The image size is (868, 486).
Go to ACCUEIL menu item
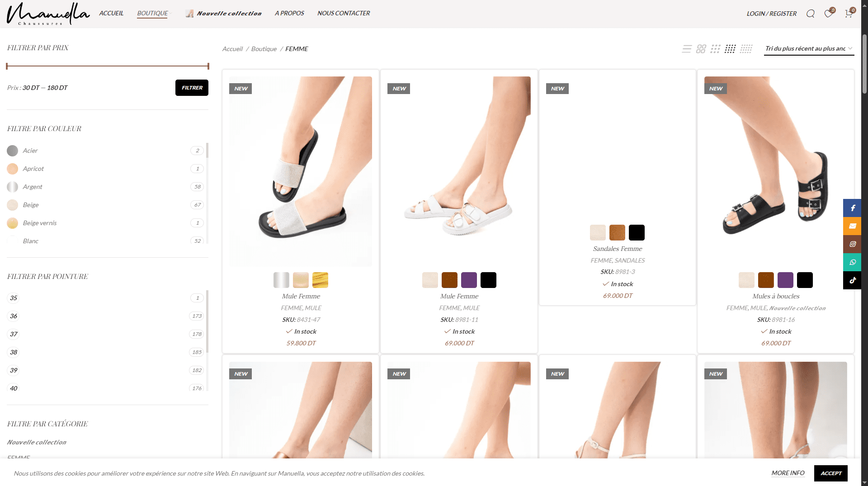[x=111, y=13]
